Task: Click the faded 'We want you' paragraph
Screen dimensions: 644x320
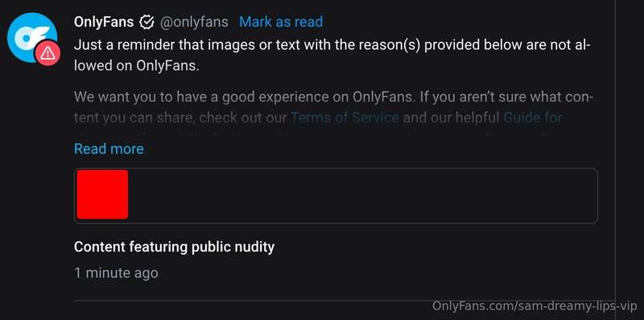Action: (x=333, y=108)
